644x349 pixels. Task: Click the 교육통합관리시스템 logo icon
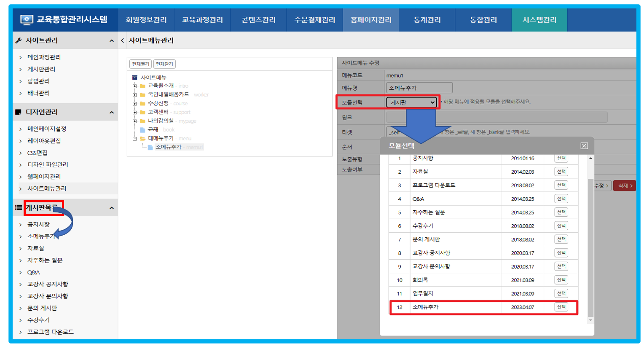(27, 19)
